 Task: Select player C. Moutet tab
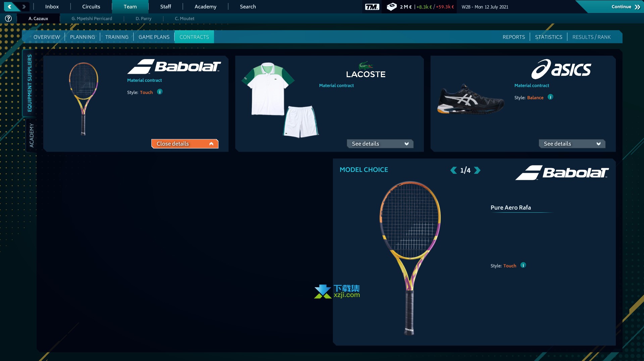click(185, 18)
